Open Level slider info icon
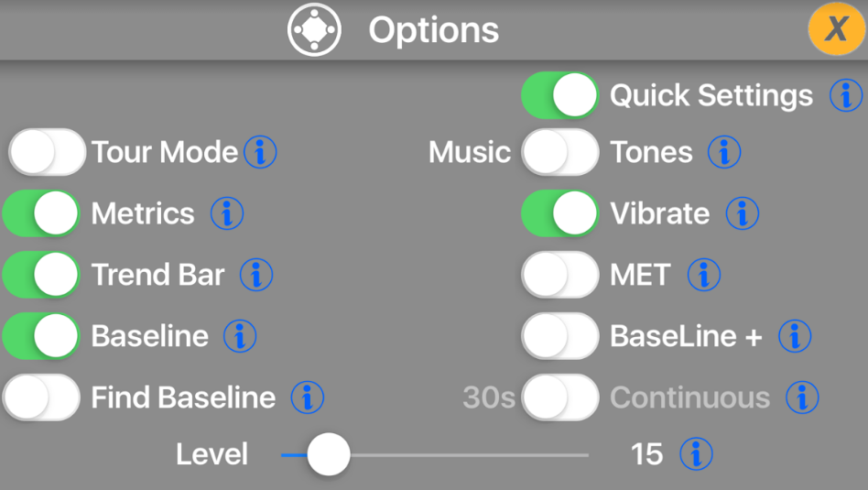 coord(697,454)
